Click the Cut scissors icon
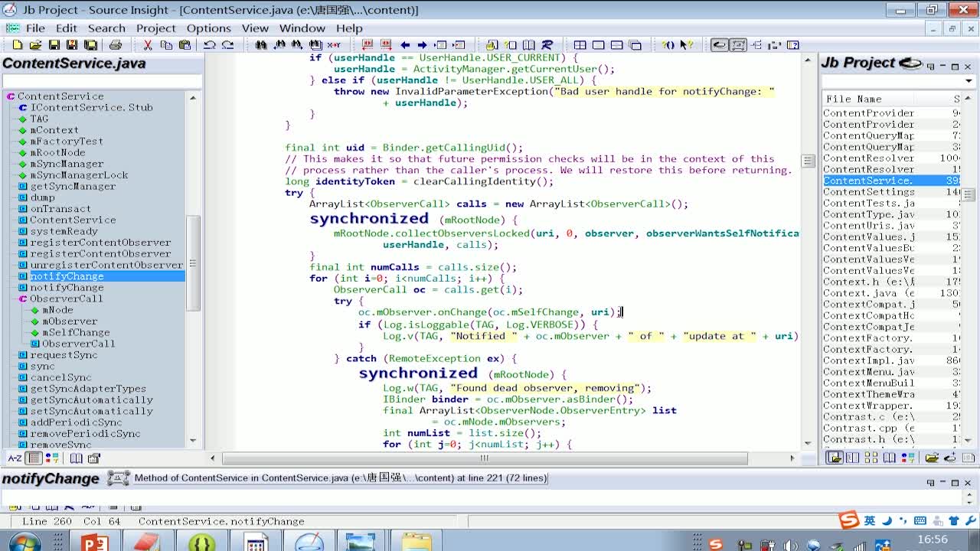This screenshot has height=551, width=980. pyautogui.click(x=148, y=45)
